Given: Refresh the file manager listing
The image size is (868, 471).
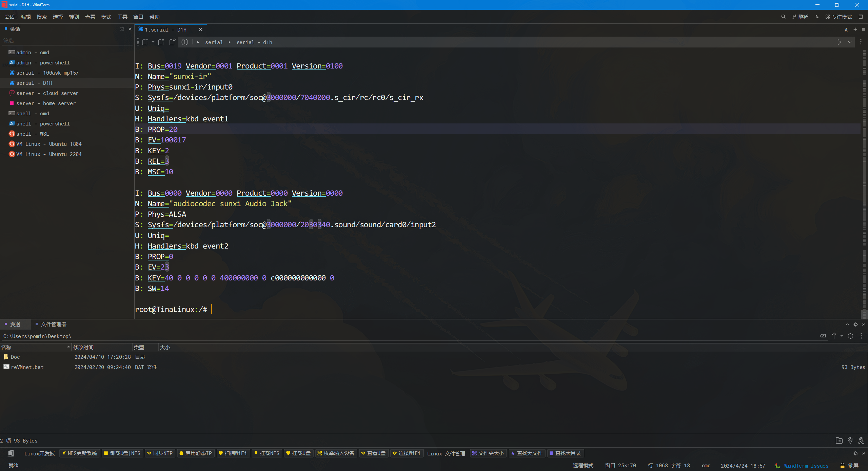Looking at the screenshot, I should [850, 336].
